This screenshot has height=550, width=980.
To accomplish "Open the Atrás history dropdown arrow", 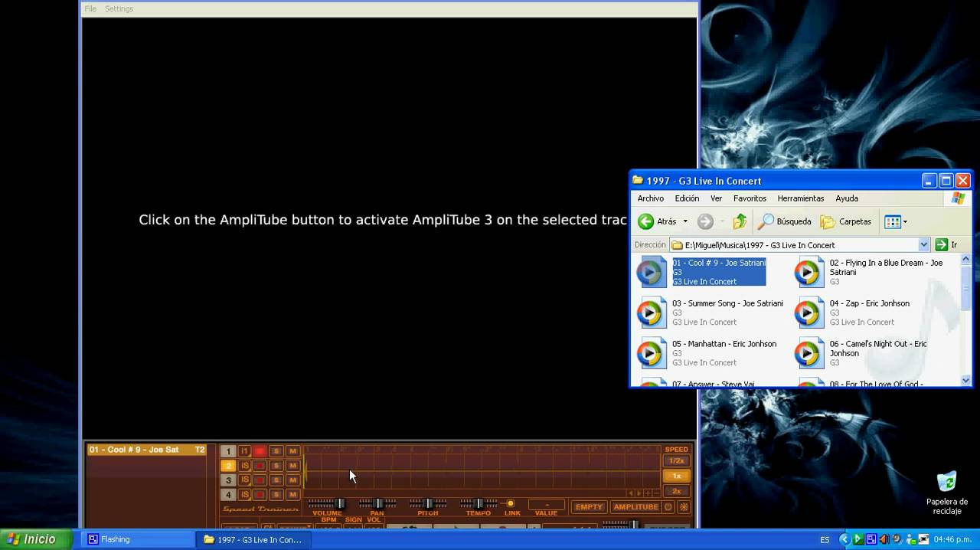I will coord(685,221).
